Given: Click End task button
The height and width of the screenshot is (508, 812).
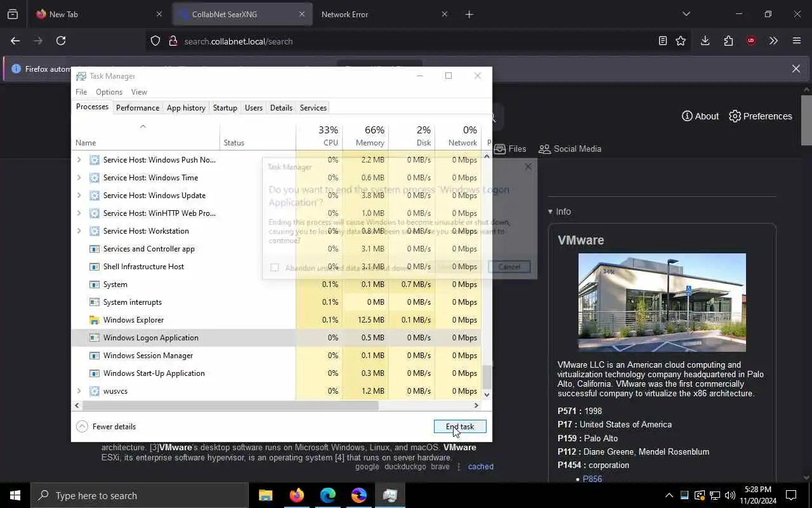Looking at the screenshot, I should pyautogui.click(x=460, y=427).
